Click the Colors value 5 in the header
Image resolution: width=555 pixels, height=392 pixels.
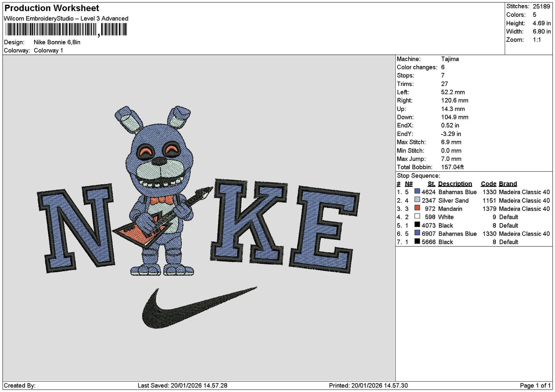coord(534,15)
